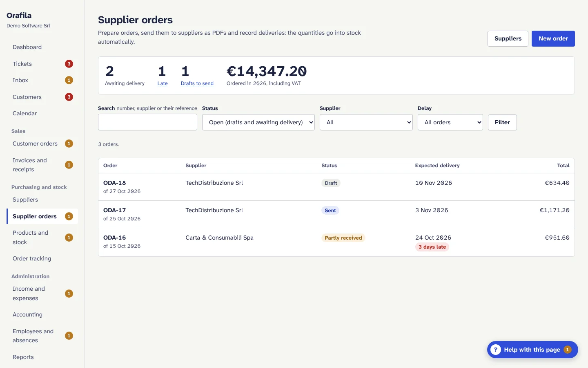Click the Partly received status badge

point(343,238)
